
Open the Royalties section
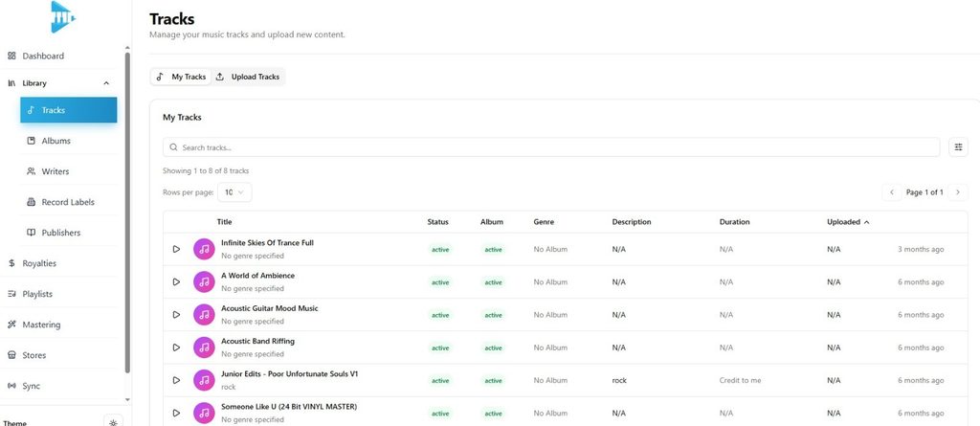[39, 263]
